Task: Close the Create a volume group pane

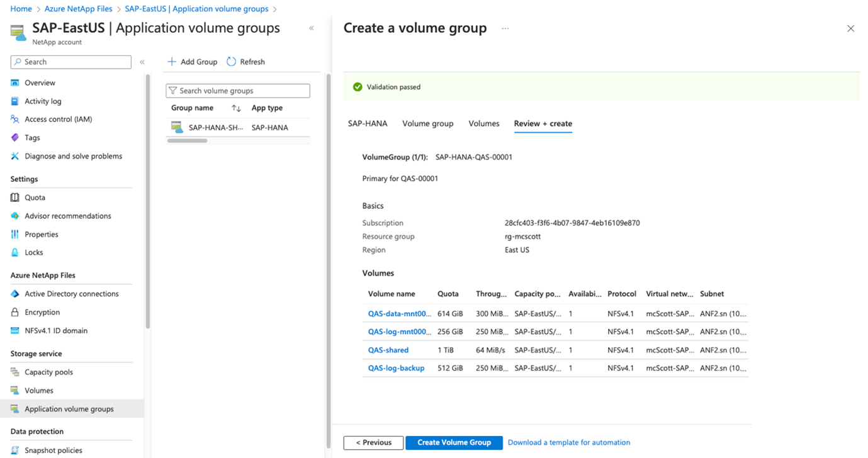Action: (850, 28)
